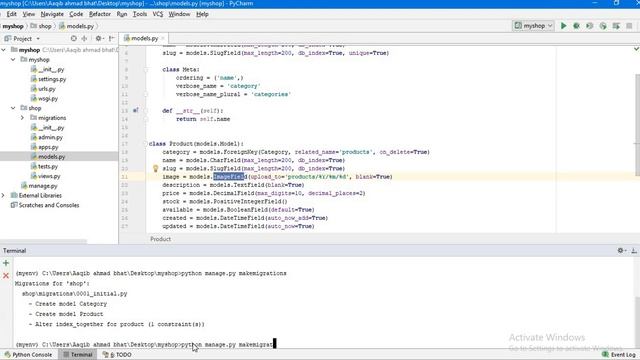The height and width of the screenshot is (360, 640).
Task: Collapse the myshop subfolder
Action: coord(13,60)
